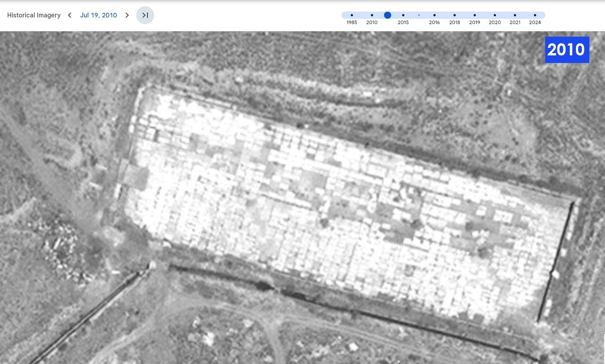Select the 2016 timeline point
Viewport: 605px width, 364px height.
[434, 15]
